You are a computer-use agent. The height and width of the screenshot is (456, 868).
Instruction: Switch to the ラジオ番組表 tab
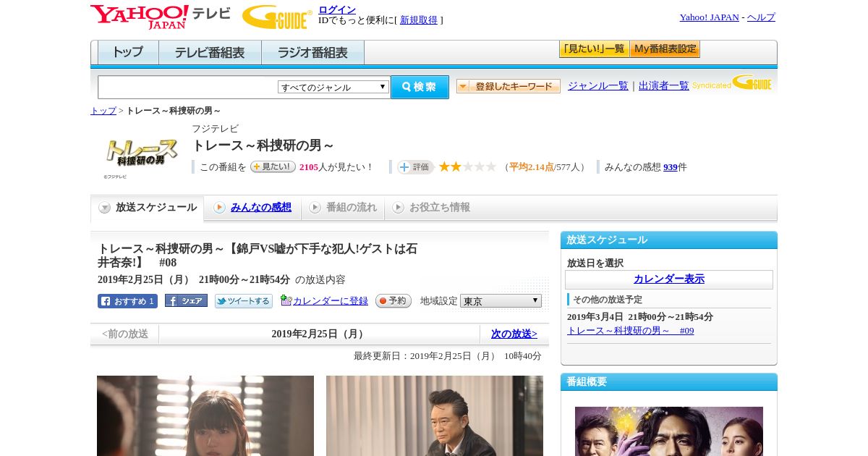pyautogui.click(x=312, y=53)
